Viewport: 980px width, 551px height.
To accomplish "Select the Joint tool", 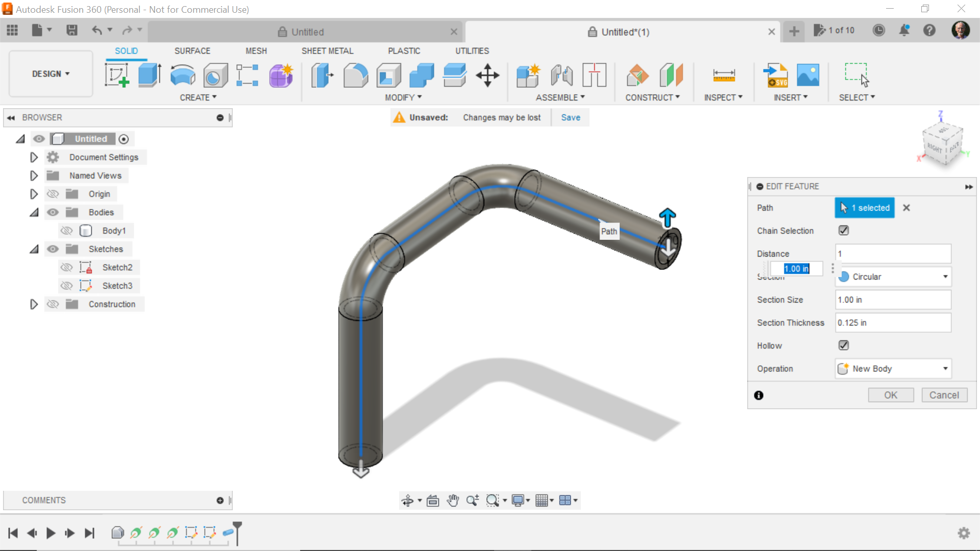I will tap(561, 76).
